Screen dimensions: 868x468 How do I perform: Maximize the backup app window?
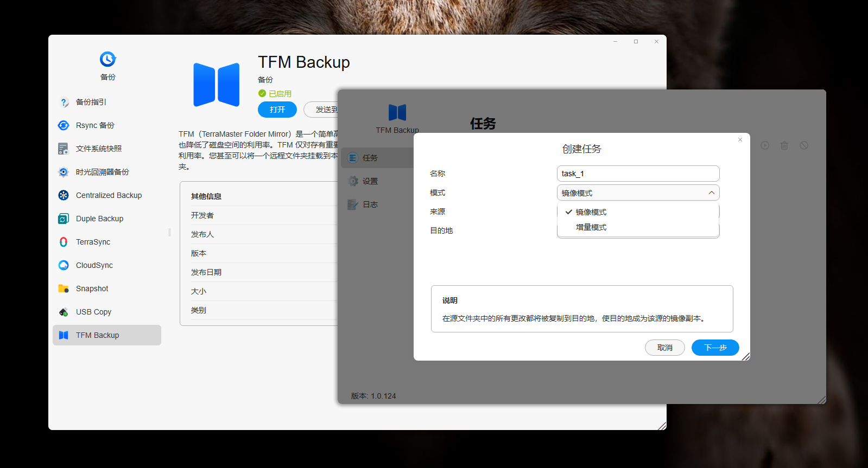pyautogui.click(x=636, y=41)
